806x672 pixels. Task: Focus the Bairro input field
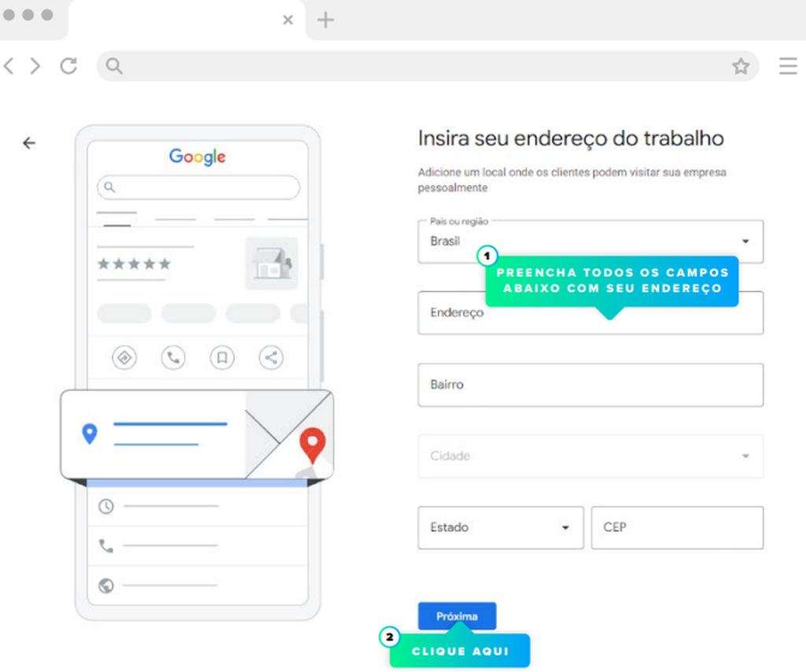[x=590, y=385]
